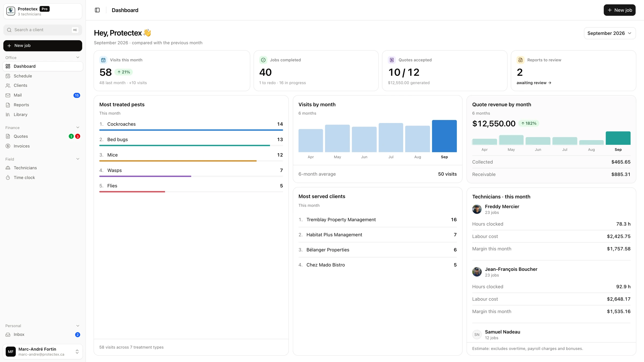Click the search magnifier icon
The height and width of the screenshot is (362, 644).
(x=9, y=30)
